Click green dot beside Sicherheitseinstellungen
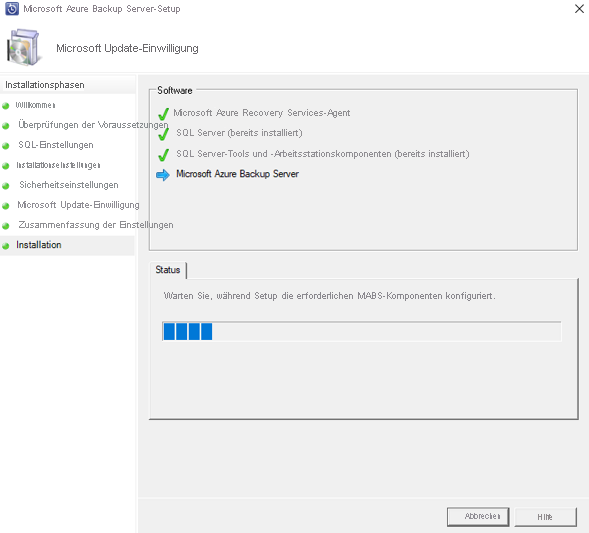 (x=6, y=186)
